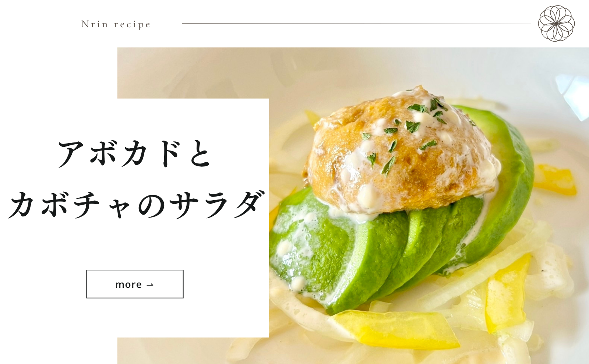The width and height of the screenshot is (589, 364).
Task: Click the yellow pepper piece at right edge
Action: [555, 180]
